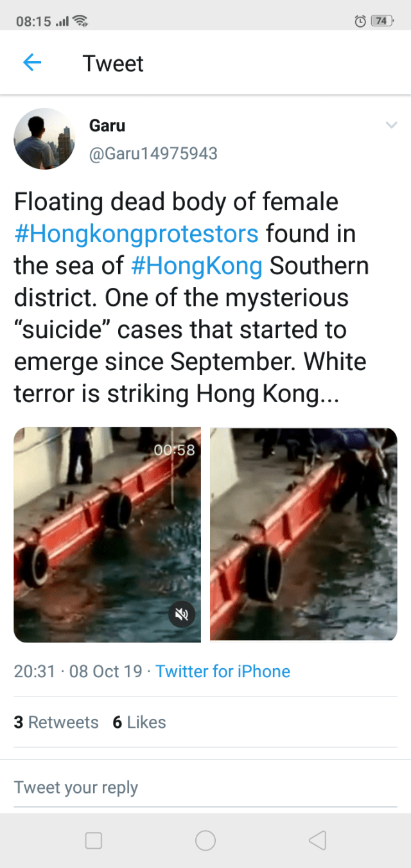This screenshot has width=411, height=868.
Task: Open the @Garu14975943 handle
Action: tap(153, 154)
